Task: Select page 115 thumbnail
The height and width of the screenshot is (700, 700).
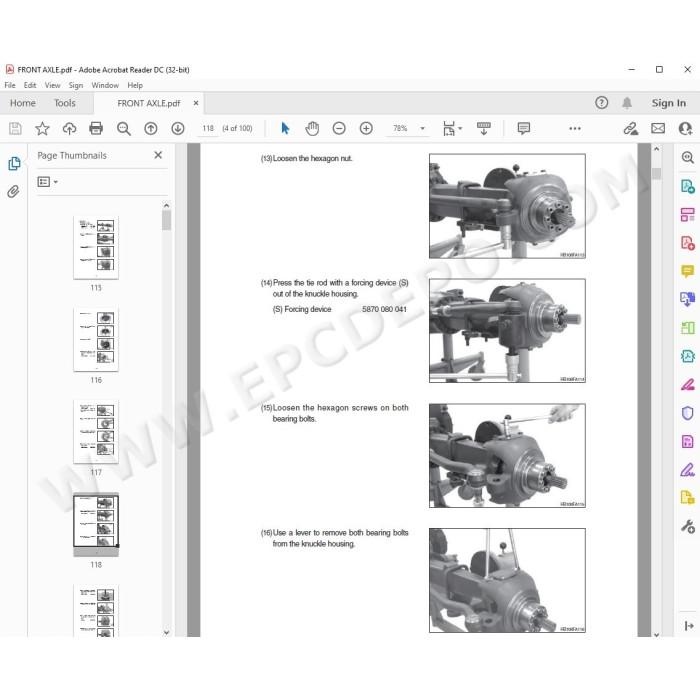Action: pos(96,248)
